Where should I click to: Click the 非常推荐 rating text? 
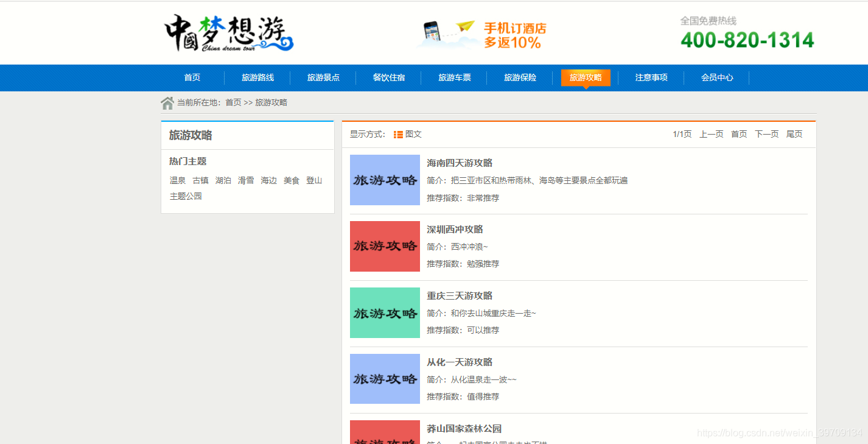483,199
